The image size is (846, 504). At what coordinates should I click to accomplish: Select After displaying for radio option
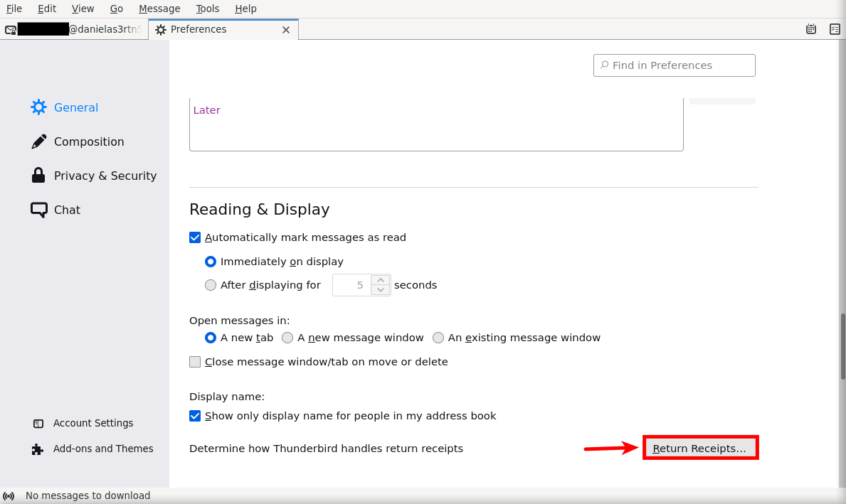211,285
